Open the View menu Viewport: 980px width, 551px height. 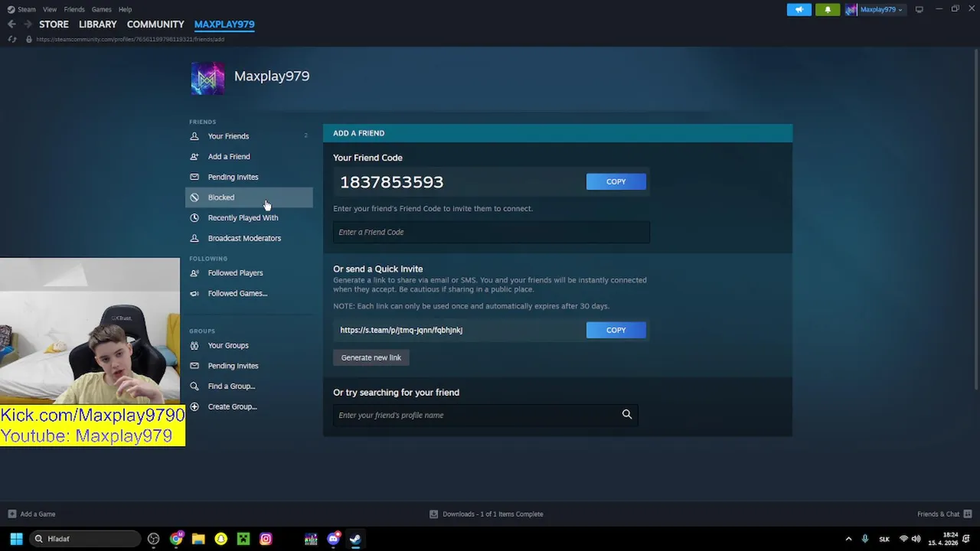tap(50, 9)
